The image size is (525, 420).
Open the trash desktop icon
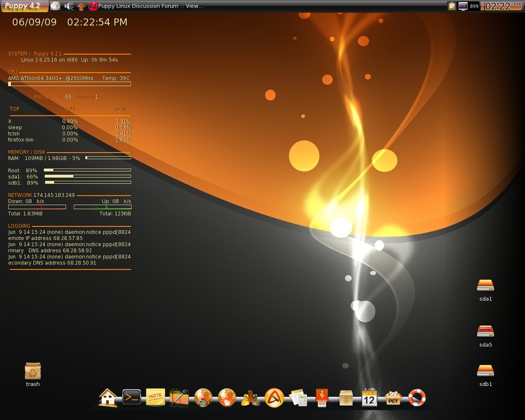point(33,374)
